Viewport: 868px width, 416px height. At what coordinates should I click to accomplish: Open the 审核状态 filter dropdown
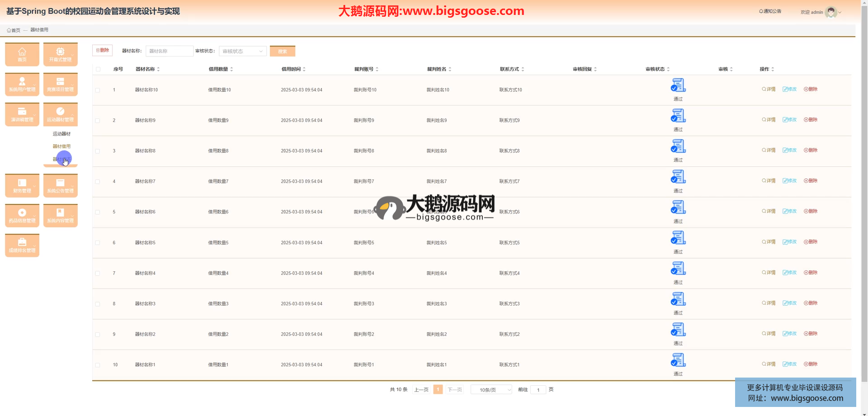tap(242, 51)
